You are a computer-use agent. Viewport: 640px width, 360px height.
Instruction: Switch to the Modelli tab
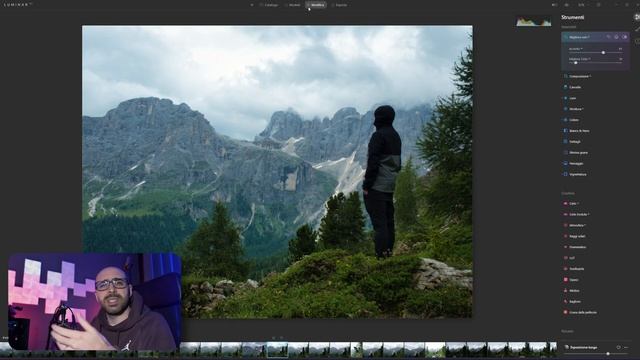coord(292,5)
